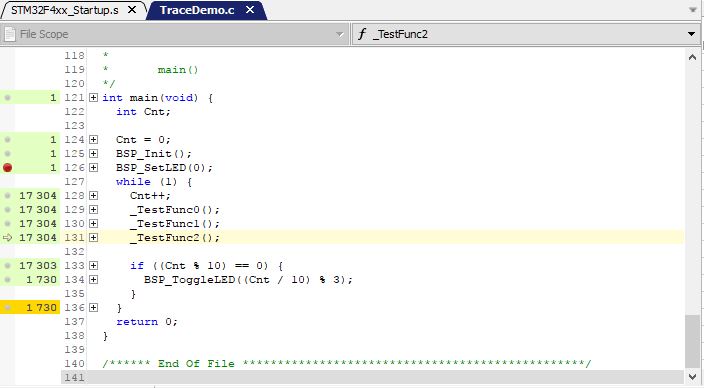The width and height of the screenshot is (704, 388).
Task: Click execution count 17 303 on line 133
Action: pos(38,265)
